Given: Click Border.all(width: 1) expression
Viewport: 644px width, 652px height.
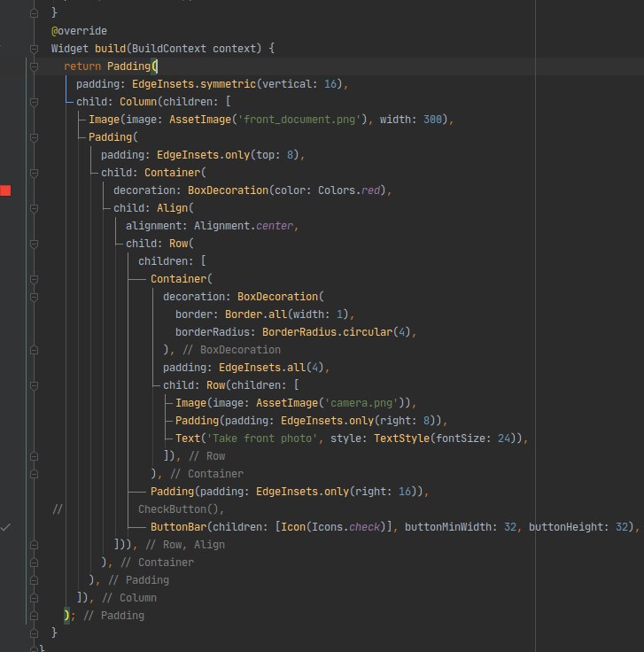Looking at the screenshot, I should (287, 314).
